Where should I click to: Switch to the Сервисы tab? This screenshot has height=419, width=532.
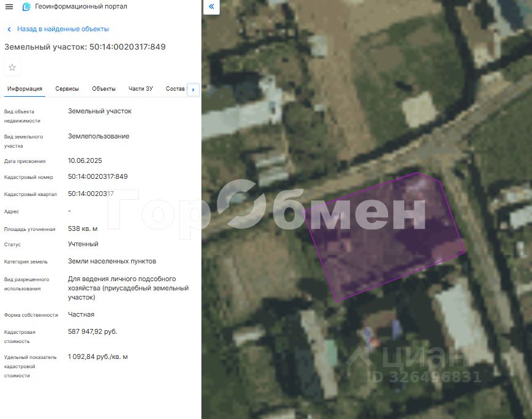[x=67, y=89]
